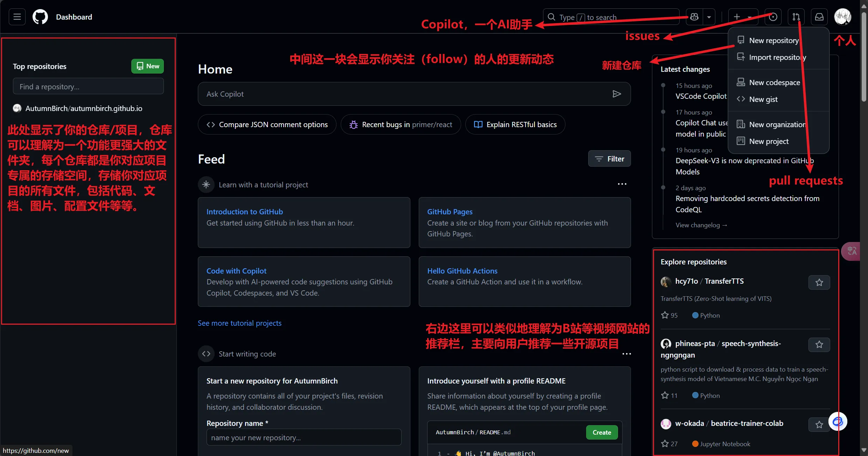Click the floating blue circular assistant icon
This screenshot has height=456, width=868.
click(838, 421)
